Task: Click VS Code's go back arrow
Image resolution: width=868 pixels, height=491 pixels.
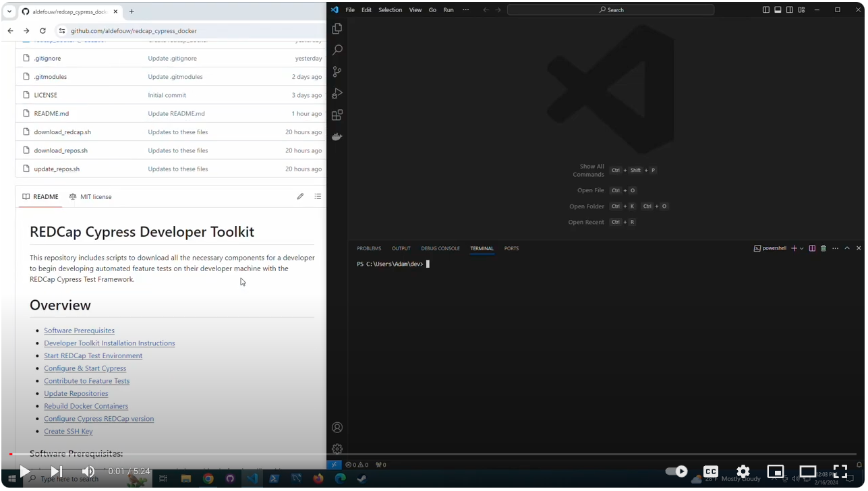Action: [486, 10]
